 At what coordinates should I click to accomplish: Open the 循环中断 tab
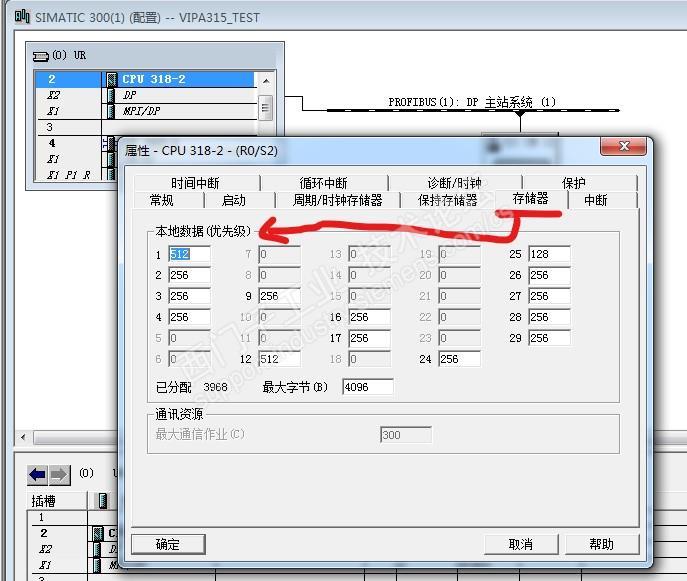pos(323,183)
